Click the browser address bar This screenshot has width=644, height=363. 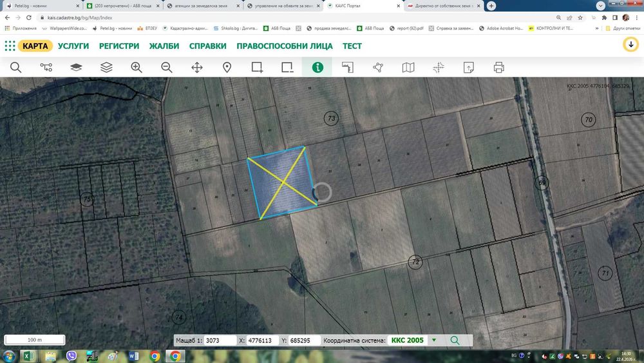pos(296,17)
